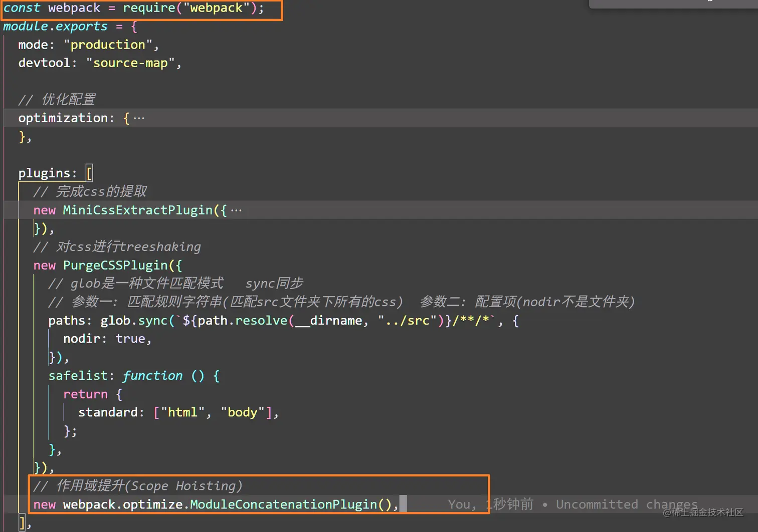The image size is (758, 532).
Task: Click MiniCssExtractPlugin class name
Action: pyautogui.click(x=138, y=210)
